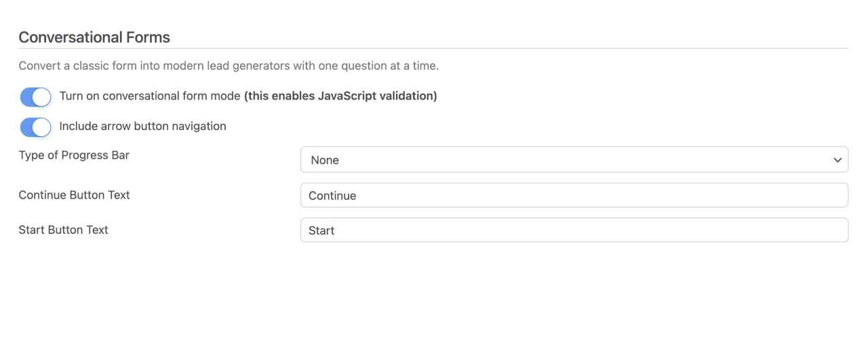Click the 'Type of Progress Bar' label

(x=74, y=155)
